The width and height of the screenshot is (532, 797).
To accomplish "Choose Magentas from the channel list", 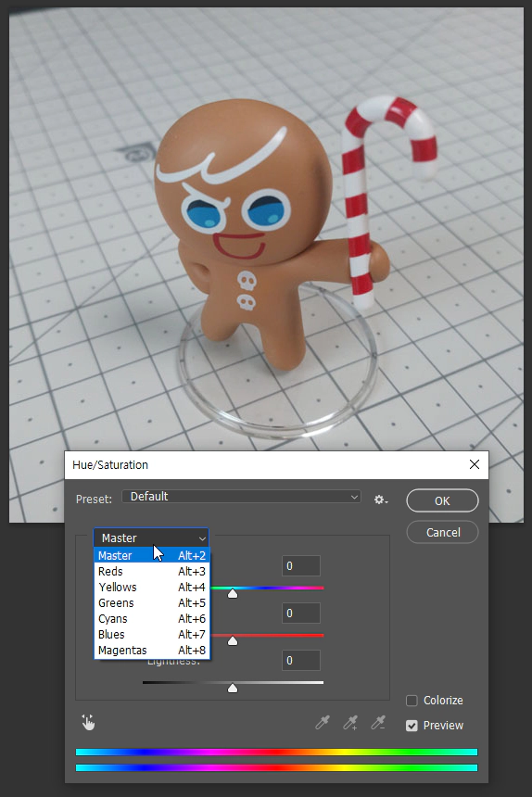I will 152,650.
